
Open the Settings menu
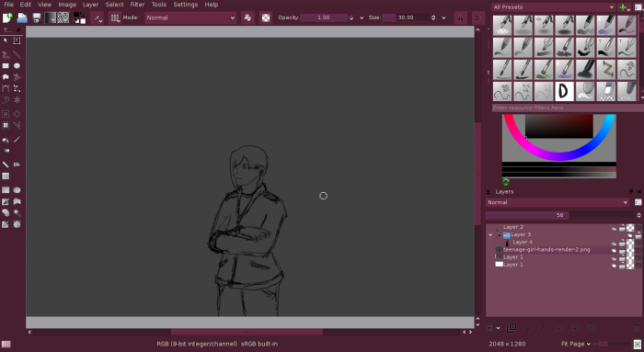pos(185,5)
